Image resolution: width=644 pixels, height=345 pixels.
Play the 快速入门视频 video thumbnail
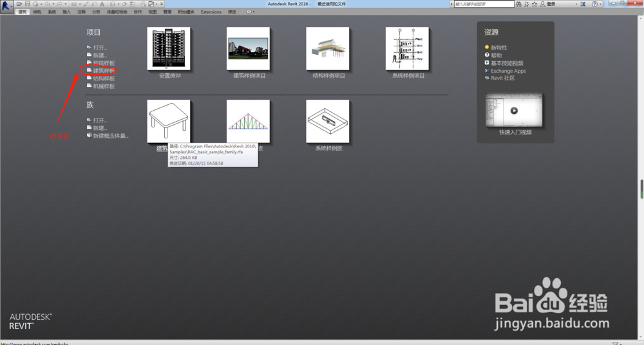click(x=514, y=111)
